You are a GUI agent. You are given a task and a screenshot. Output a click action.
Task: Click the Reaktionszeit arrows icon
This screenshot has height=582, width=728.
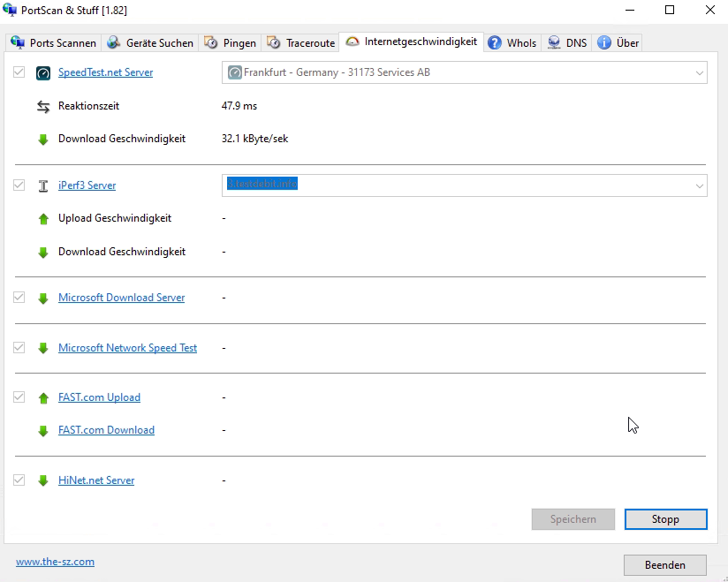43,106
